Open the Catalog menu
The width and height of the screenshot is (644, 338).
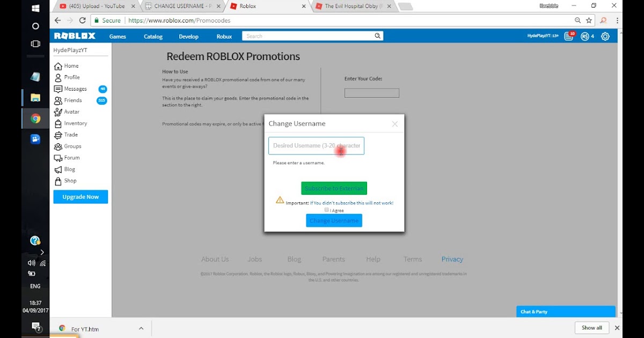pos(153,36)
